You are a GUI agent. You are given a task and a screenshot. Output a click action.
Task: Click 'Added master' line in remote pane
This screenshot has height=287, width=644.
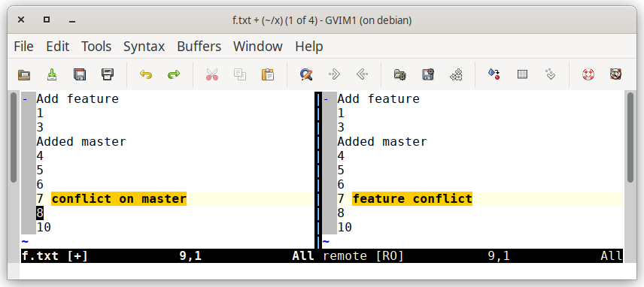(382, 142)
